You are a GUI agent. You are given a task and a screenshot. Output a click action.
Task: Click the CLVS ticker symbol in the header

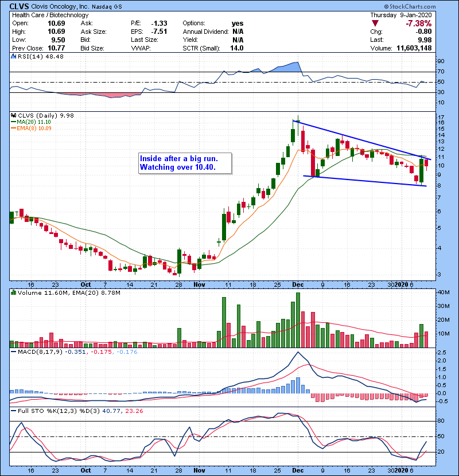(x=19, y=6)
